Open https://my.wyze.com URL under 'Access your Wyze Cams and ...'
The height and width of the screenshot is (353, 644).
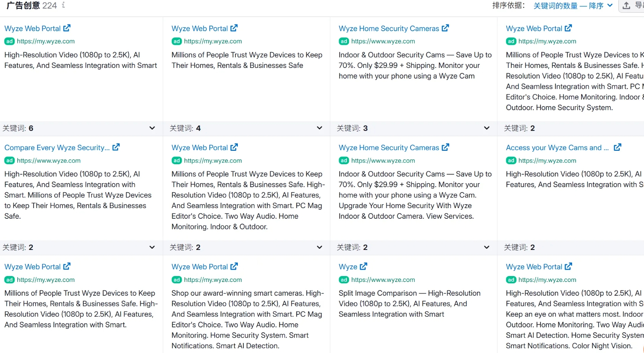click(x=547, y=161)
